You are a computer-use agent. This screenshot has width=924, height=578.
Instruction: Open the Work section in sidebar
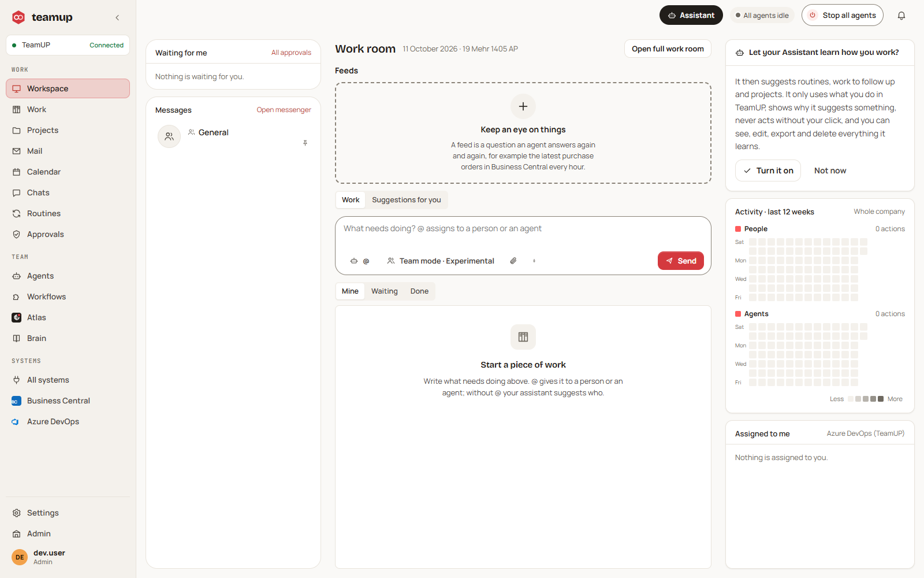point(68,109)
